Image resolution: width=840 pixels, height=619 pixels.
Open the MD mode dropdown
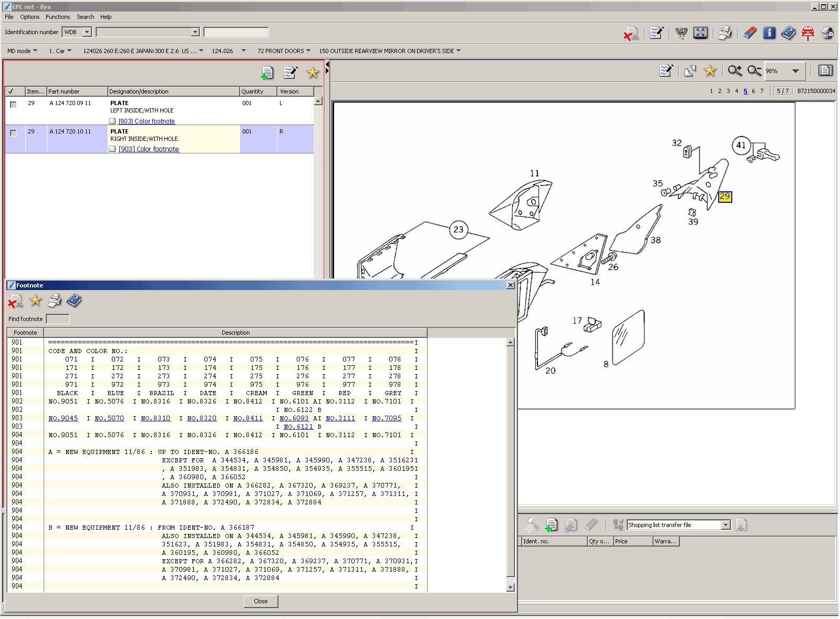[x=22, y=51]
